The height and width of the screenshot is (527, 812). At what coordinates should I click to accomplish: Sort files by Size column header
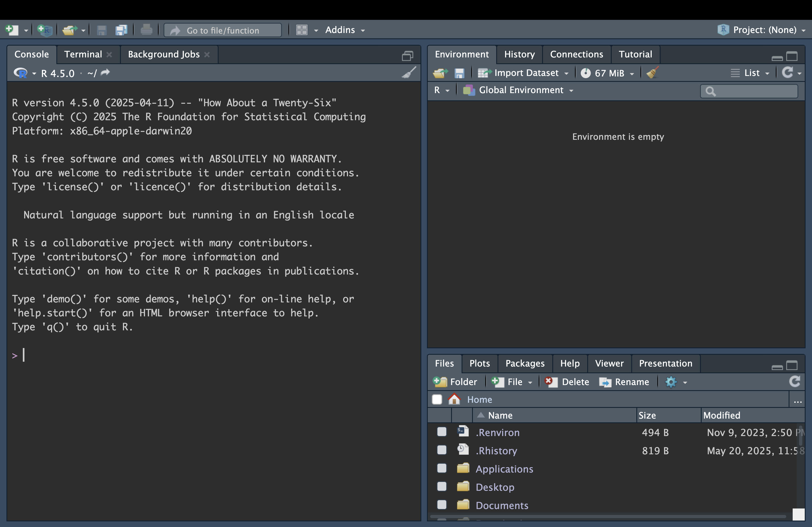coord(669,415)
